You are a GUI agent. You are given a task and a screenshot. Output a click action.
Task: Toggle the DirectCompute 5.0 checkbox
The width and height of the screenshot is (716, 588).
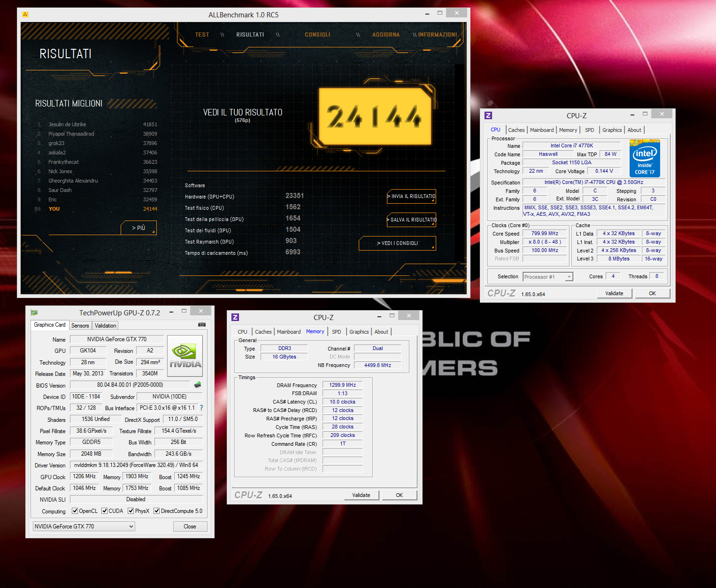[x=157, y=511]
